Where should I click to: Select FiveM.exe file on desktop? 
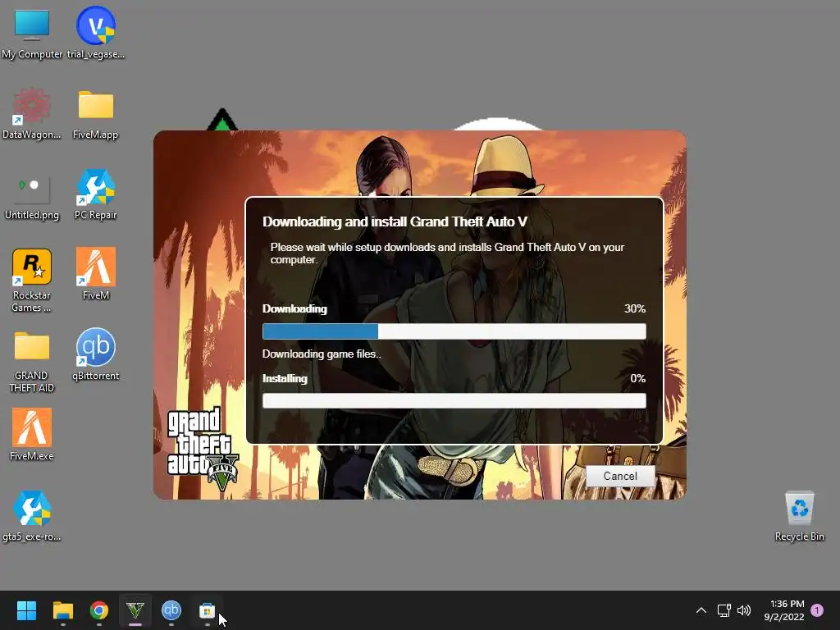pyautogui.click(x=32, y=434)
